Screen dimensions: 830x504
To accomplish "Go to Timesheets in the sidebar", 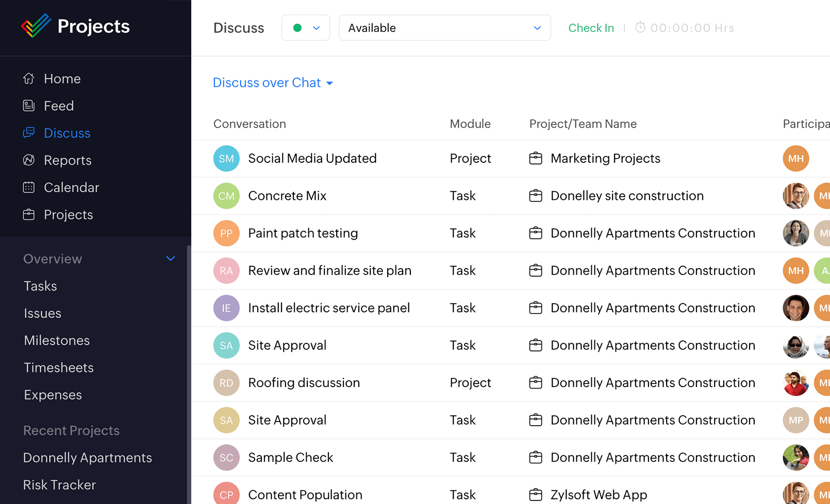I will pos(59,367).
